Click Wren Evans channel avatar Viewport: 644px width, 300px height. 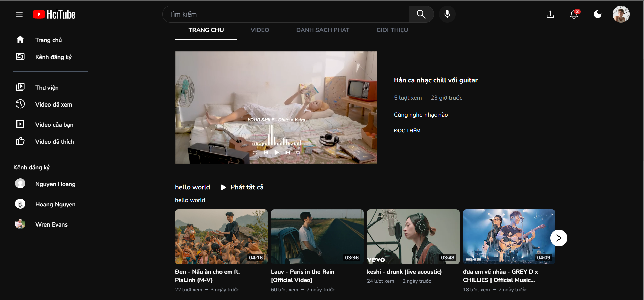[20, 224]
